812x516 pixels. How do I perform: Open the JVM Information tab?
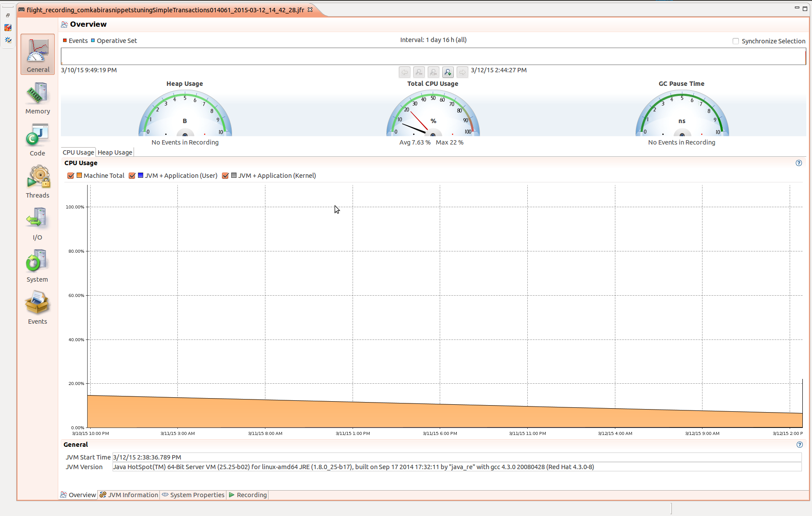point(129,495)
